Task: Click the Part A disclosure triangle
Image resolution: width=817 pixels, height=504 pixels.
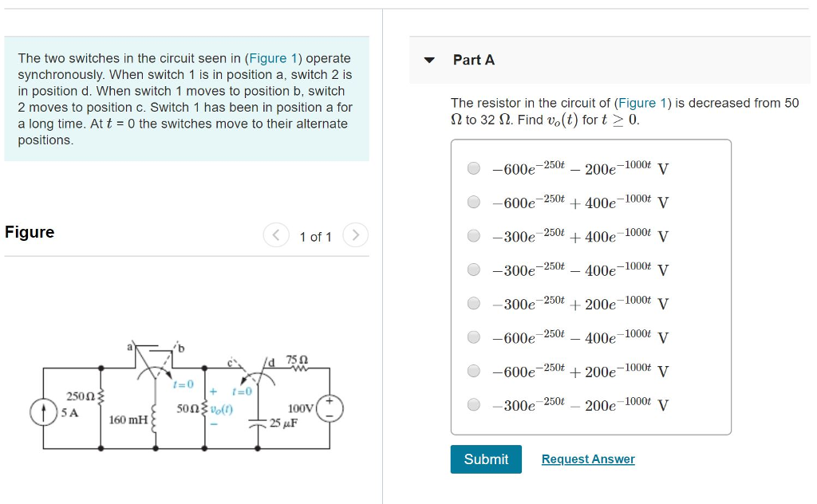Action: tap(429, 60)
